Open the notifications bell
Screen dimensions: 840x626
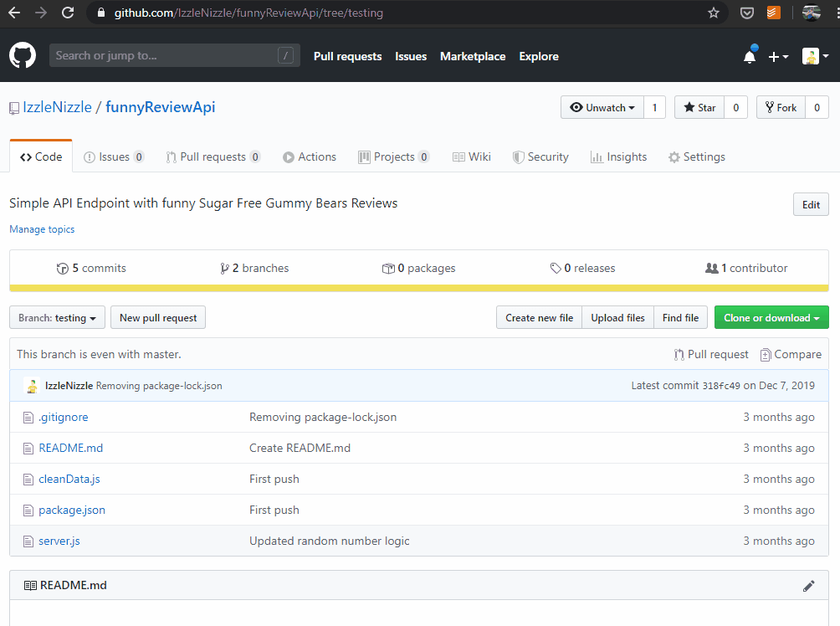pyautogui.click(x=750, y=56)
